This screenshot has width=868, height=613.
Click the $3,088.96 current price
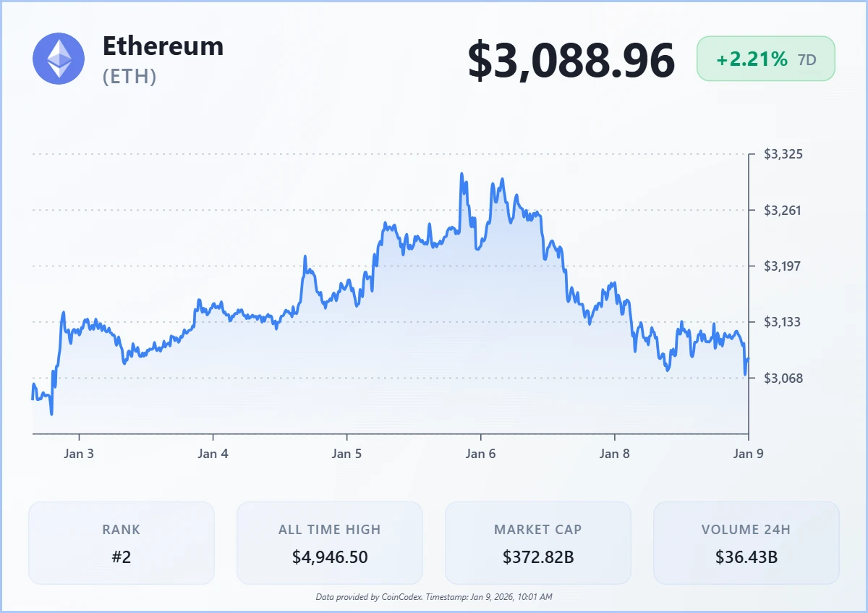click(x=571, y=60)
